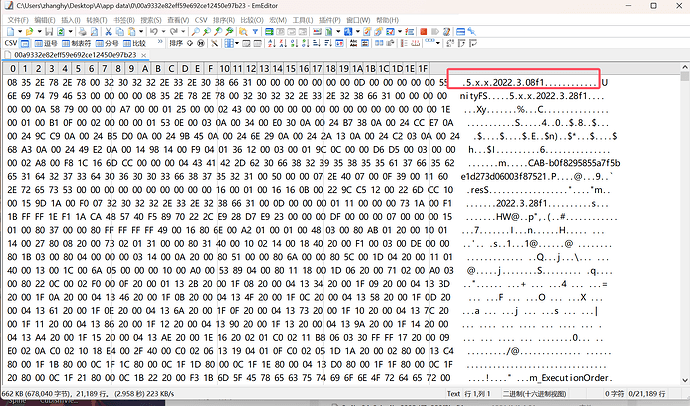
Task: Expand the Paste dropdown arrow
Action: point(141,32)
